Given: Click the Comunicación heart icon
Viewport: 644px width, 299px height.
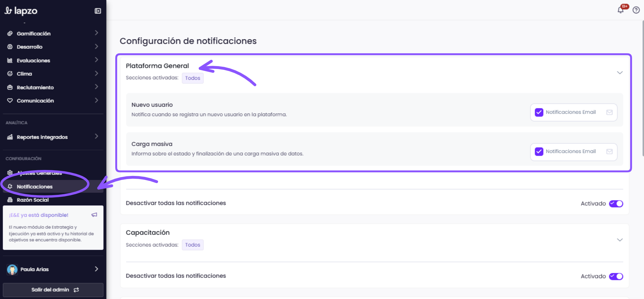Looking at the screenshot, I should pyautogui.click(x=10, y=101).
